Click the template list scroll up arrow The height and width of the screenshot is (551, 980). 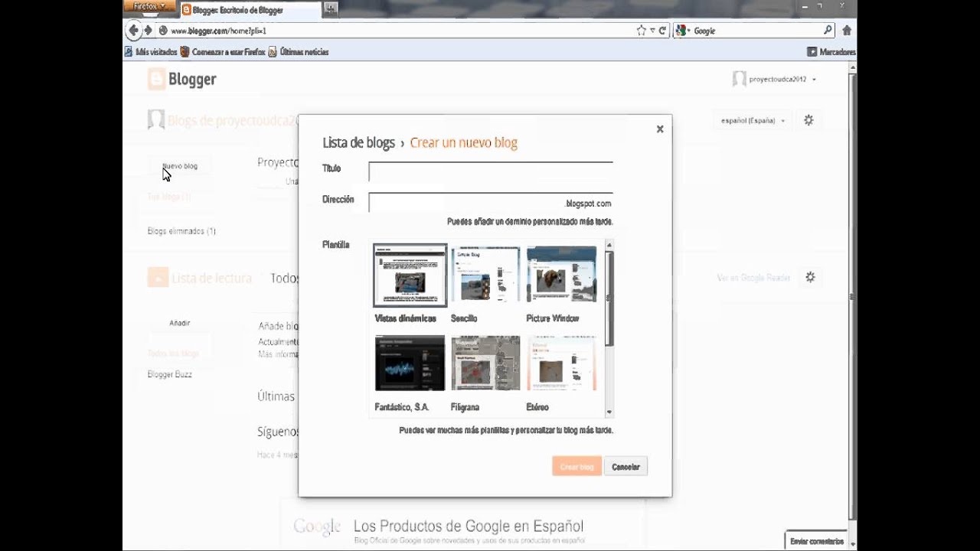coord(609,245)
